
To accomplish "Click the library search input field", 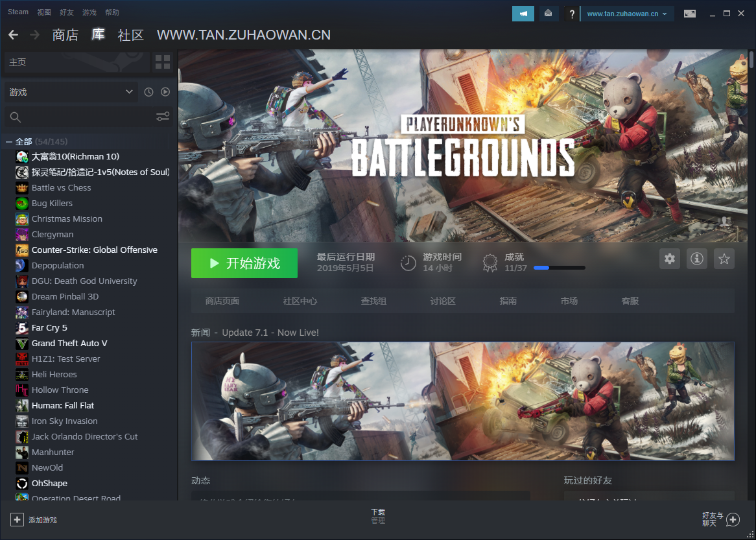I will 89,117.
